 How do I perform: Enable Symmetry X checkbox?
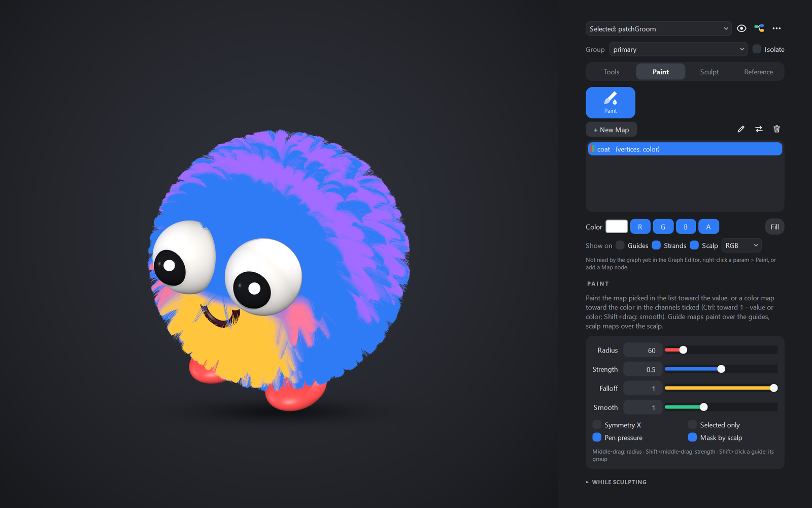tap(597, 425)
